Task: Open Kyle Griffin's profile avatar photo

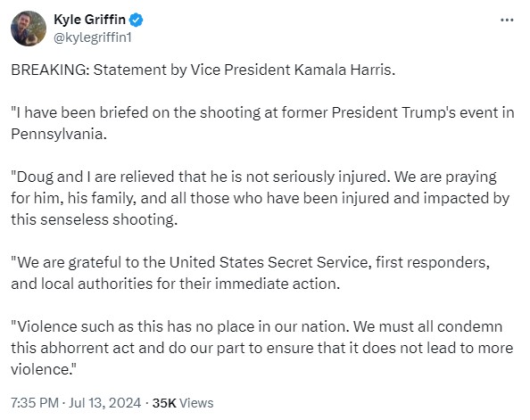Action: point(29,29)
